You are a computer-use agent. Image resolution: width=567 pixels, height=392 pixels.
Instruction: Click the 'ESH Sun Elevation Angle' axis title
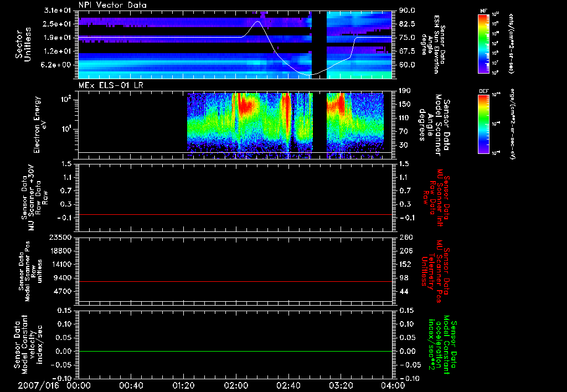tap(433, 44)
